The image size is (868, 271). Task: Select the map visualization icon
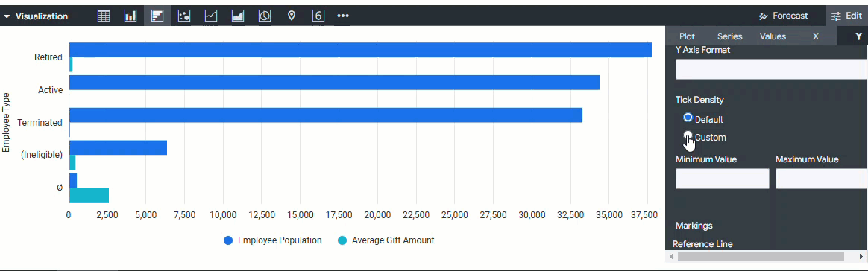[x=292, y=16]
